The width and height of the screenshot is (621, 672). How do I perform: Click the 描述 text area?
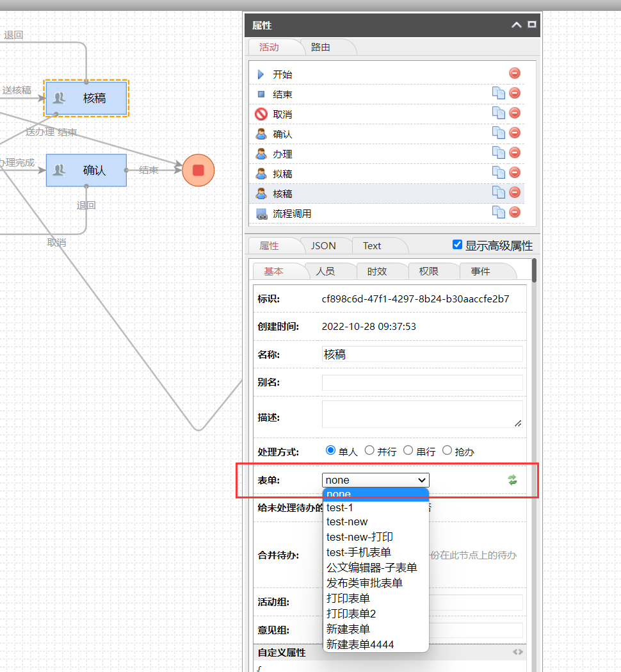click(x=423, y=414)
